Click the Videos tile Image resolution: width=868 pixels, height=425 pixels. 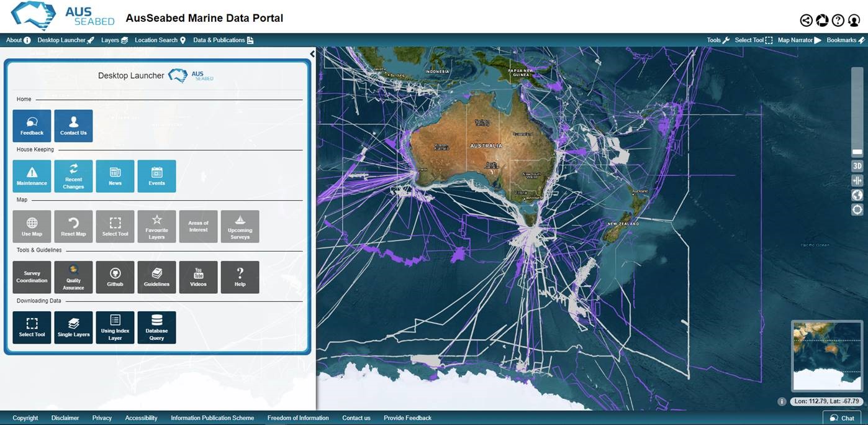pyautogui.click(x=198, y=277)
